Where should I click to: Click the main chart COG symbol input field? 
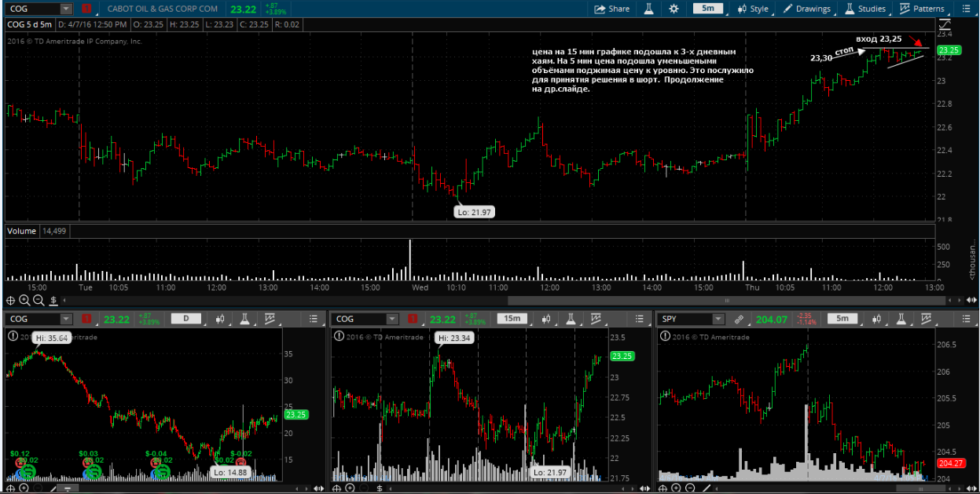(32, 9)
